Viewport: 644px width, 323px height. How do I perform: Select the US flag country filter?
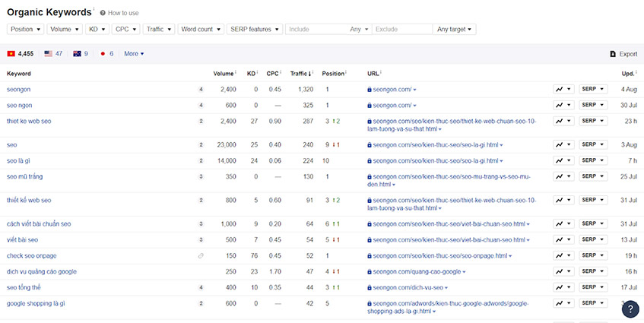pos(53,54)
